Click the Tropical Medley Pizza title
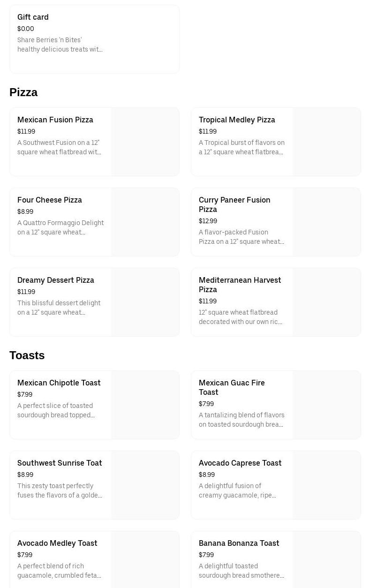The height and width of the screenshot is (588, 377). [x=237, y=120]
